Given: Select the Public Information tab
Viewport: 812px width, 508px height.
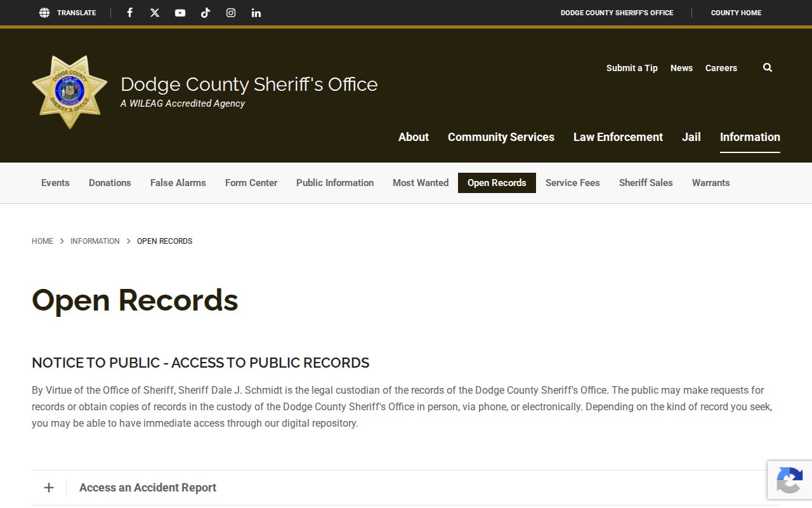Looking at the screenshot, I should pos(335,183).
